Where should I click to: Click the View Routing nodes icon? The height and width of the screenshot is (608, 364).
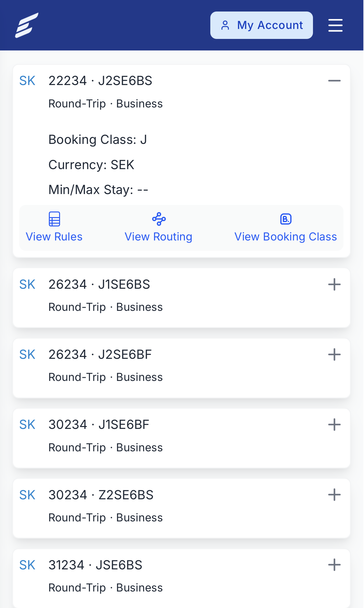159,219
